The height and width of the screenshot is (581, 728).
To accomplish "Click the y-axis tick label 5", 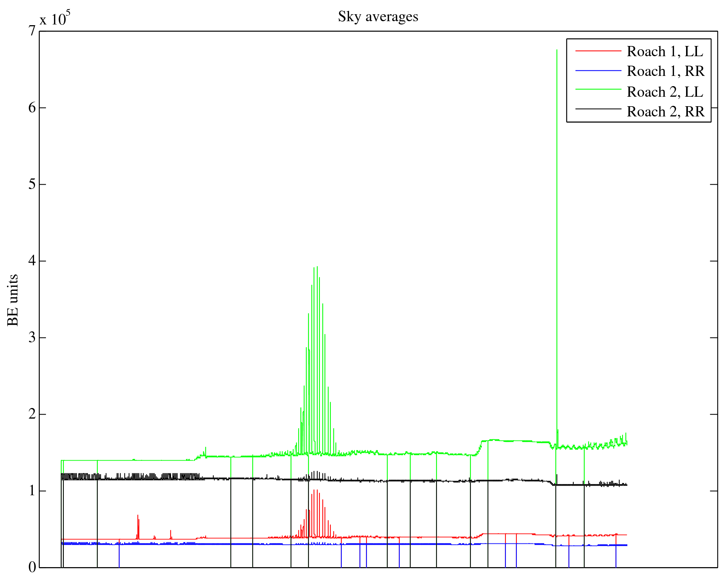I will (x=32, y=184).
